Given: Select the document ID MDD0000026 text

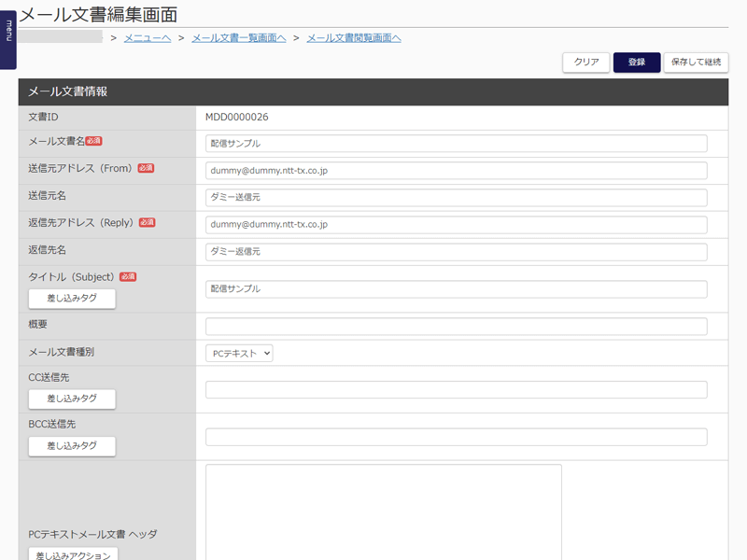Looking at the screenshot, I should (x=237, y=118).
